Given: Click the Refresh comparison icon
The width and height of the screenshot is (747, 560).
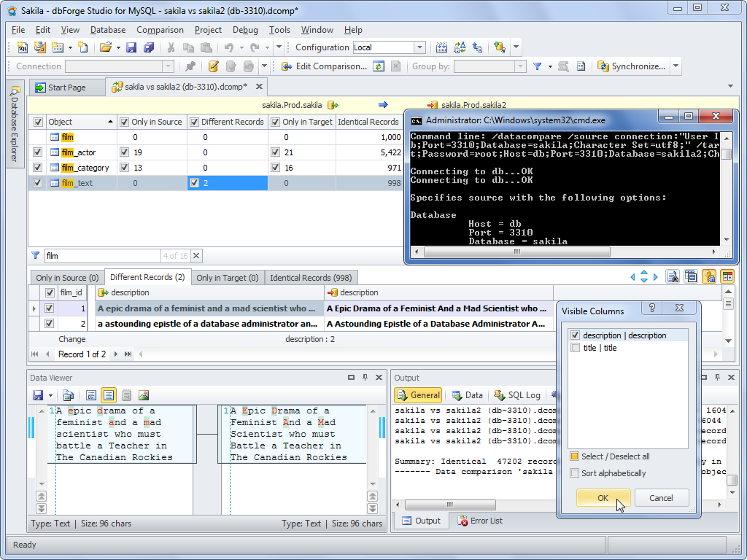Looking at the screenshot, I should tap(379, 66).
